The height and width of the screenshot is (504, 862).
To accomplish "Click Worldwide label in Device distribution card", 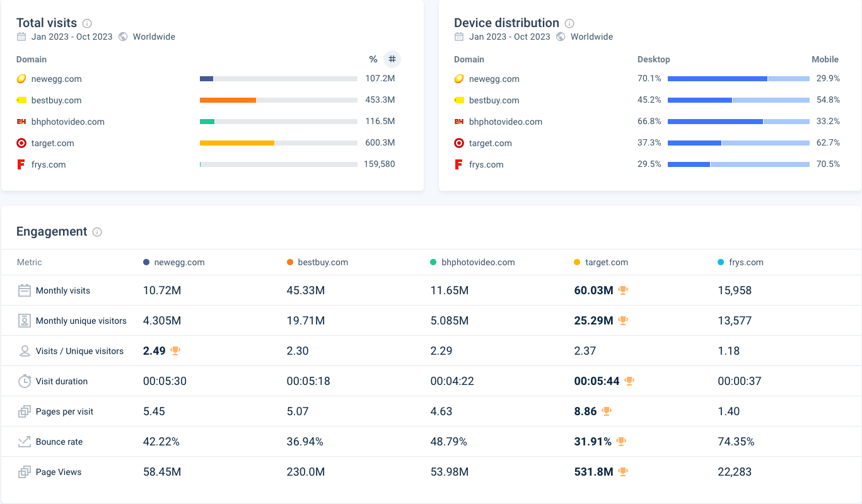I will coord(591,37).
